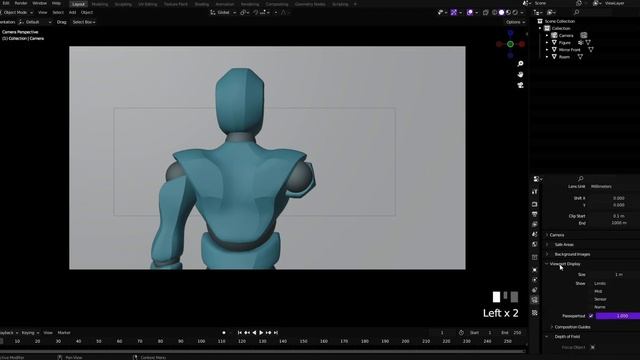Open the World properties tab
The image size is (640, 360).
[535, 244]
